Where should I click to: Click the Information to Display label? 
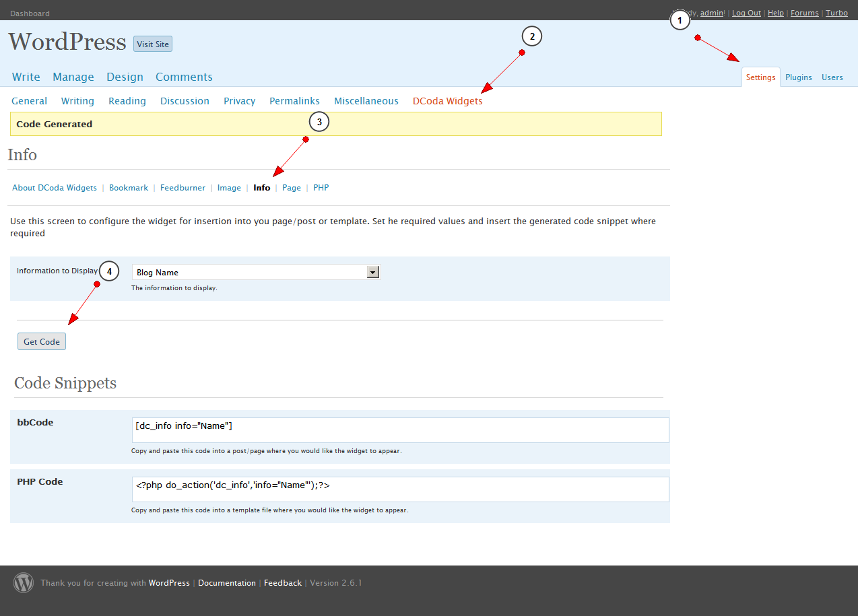pyautogui.click(x=57, y=271)
